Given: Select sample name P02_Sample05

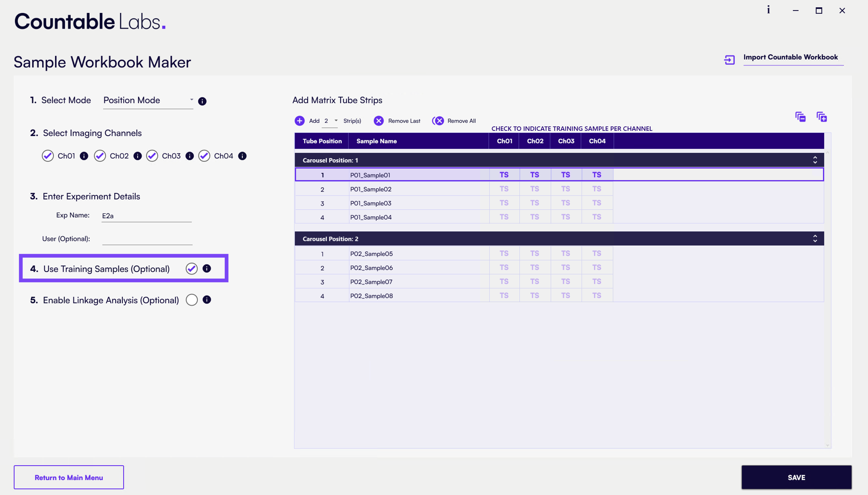Looking at the screenshot, I should click(371, 254).
